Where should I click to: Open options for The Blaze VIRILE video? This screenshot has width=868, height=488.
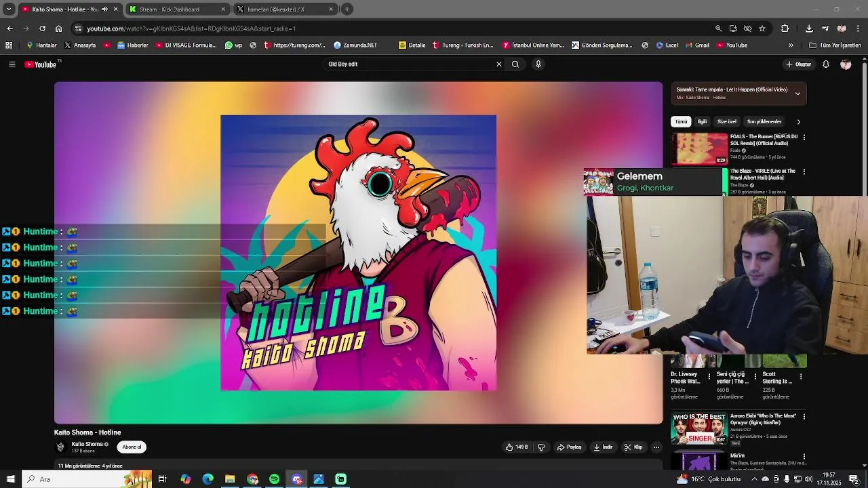pos(804,172)
